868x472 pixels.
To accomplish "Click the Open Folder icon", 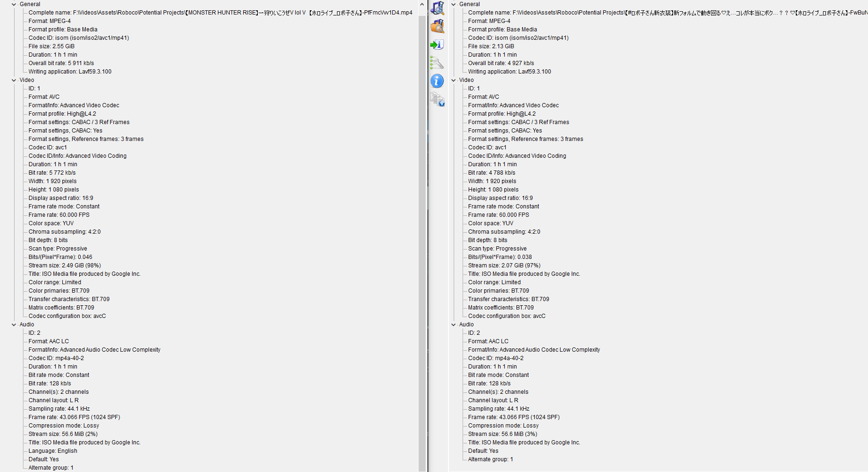I will [437, 26].
